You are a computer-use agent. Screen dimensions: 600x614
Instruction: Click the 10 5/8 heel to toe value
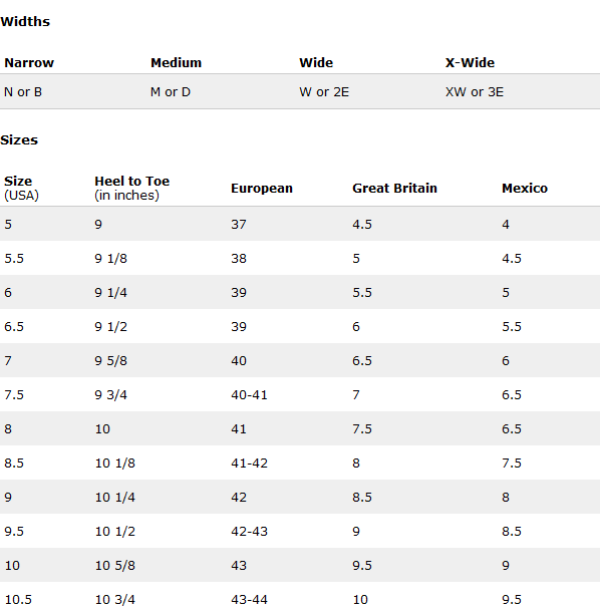tap(115, 565)
